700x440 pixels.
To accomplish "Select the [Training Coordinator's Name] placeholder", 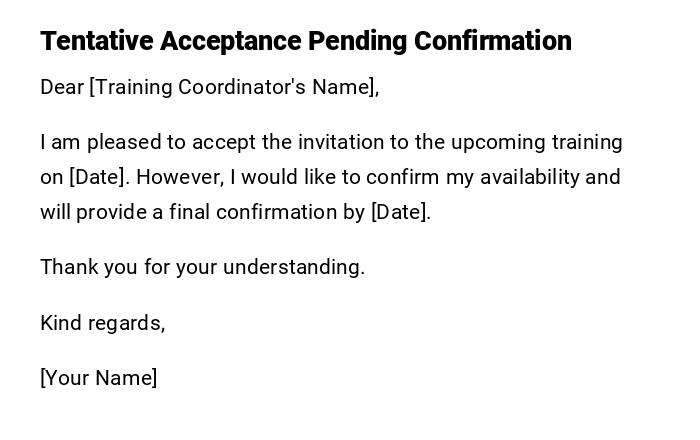I will coord(233,87).
